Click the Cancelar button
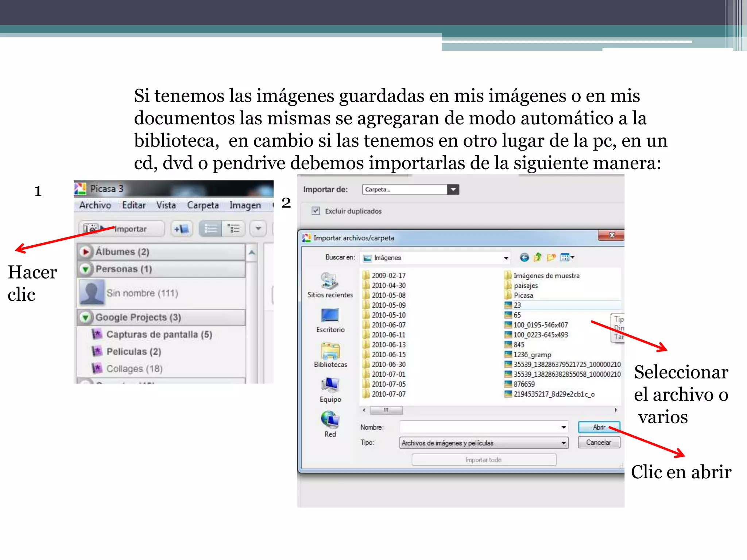Viewport: 747px width, 560px height. (x=599, y=442)
